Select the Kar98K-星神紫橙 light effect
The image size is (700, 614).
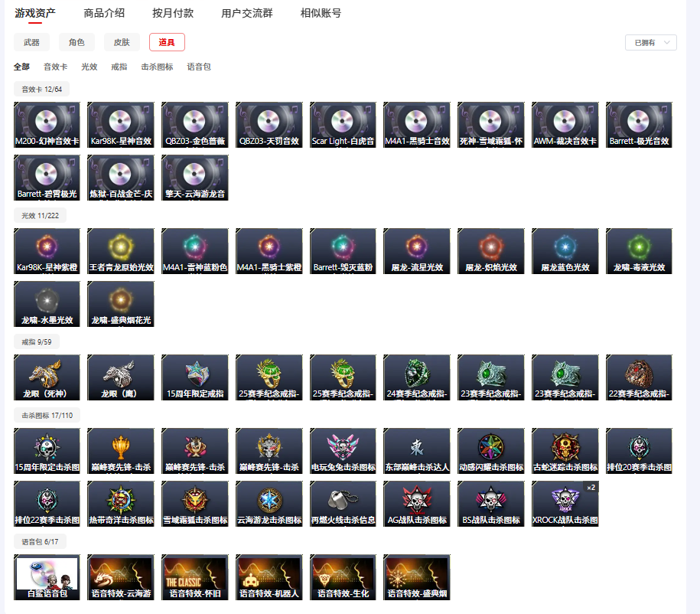47,251
